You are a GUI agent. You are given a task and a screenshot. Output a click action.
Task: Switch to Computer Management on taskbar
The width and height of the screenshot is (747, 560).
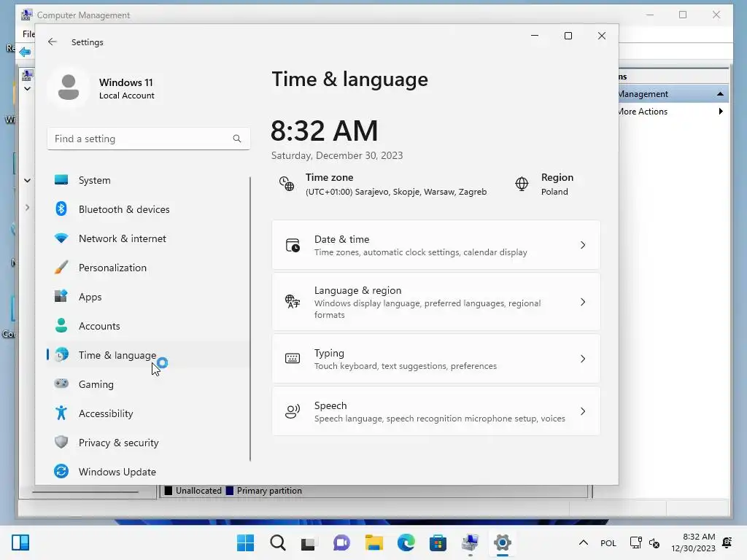click(x=471, y=542)
